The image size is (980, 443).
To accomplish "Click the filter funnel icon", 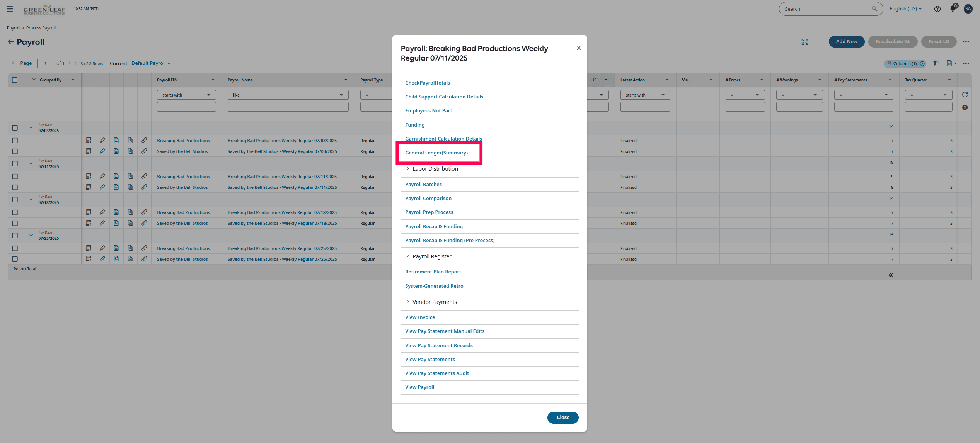I will click(935, 63).
